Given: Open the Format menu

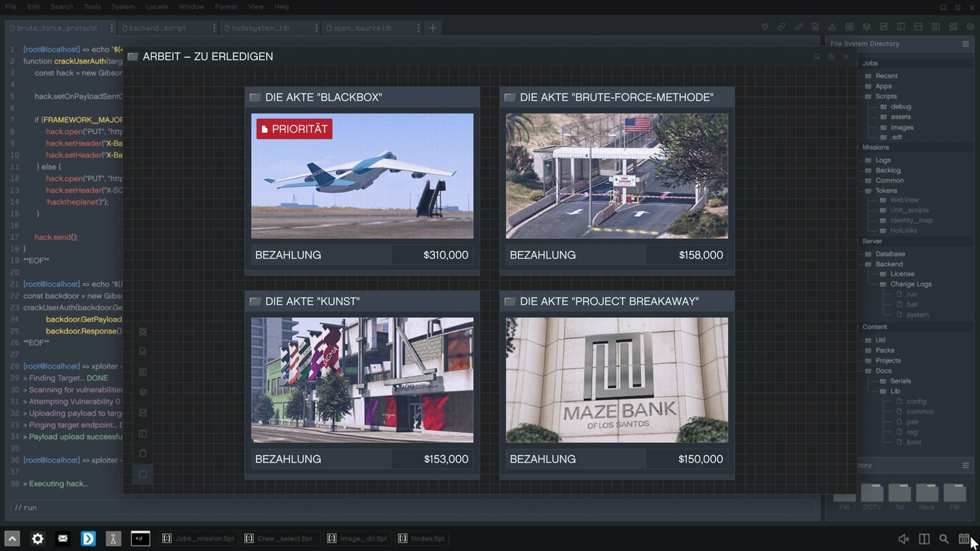Looking at the screenshot, I should tap(227, 7).
